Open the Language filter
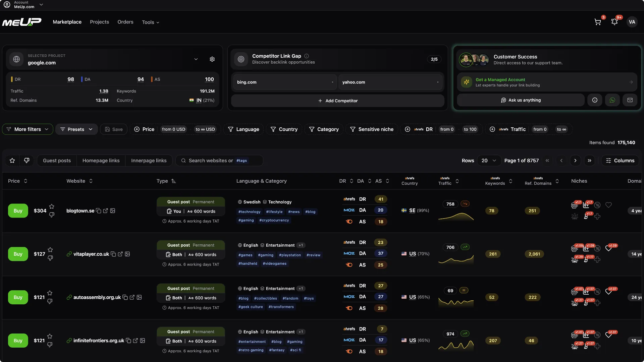Viewport: 644px width, 362px height. click(244, 129)
